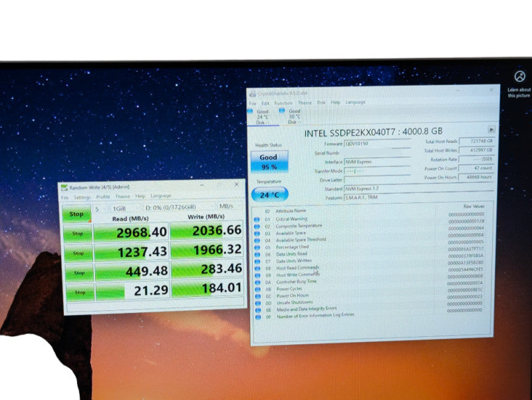Click the Good 95 % health status button
Image resolution: width=532 pixels, height=400 pixels.
pyautogui.click(x=269, y=162)
